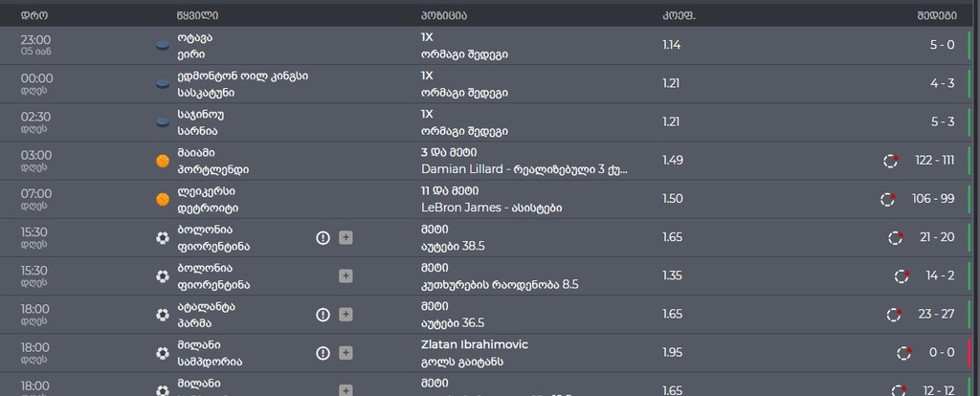
Task: Click the hockey puck icon beside ოტავა
Action: point(163,46)
